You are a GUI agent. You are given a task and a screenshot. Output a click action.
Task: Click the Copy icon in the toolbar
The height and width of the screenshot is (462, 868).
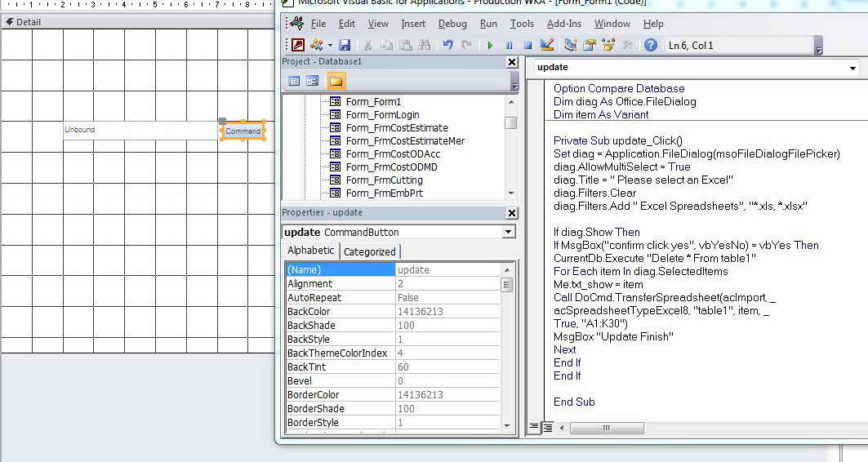[x=387, y=46]
